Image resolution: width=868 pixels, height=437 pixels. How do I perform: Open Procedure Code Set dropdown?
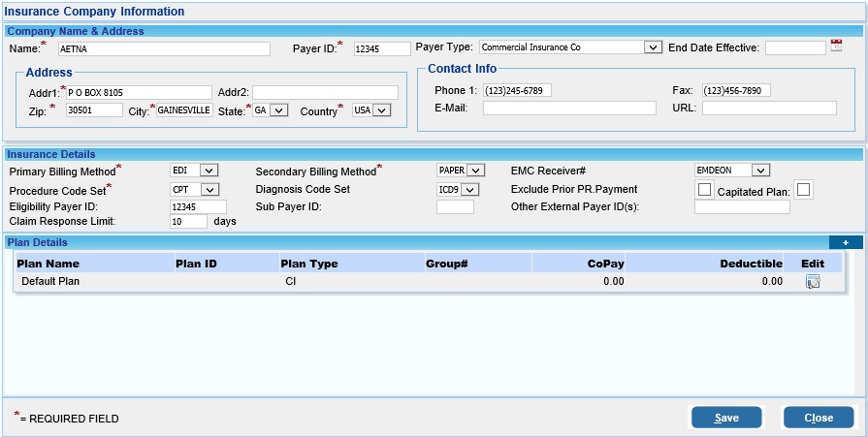point(209,189)
